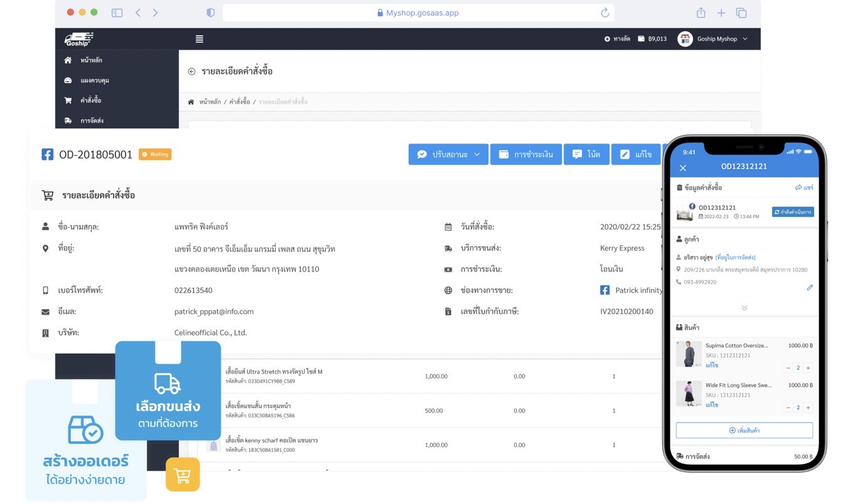Screen dimensions: 863x504
Task: Click เพิ่มสินค้า add product button on phone
Action: pyautogui.click(x=744, y=431)
